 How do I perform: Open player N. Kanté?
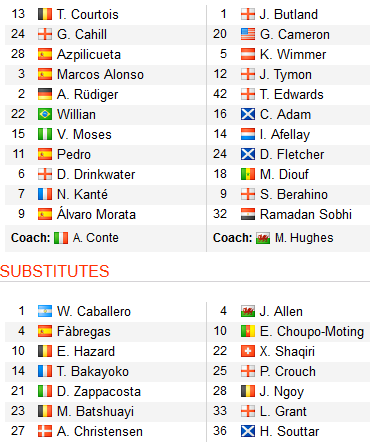(82, 194)
